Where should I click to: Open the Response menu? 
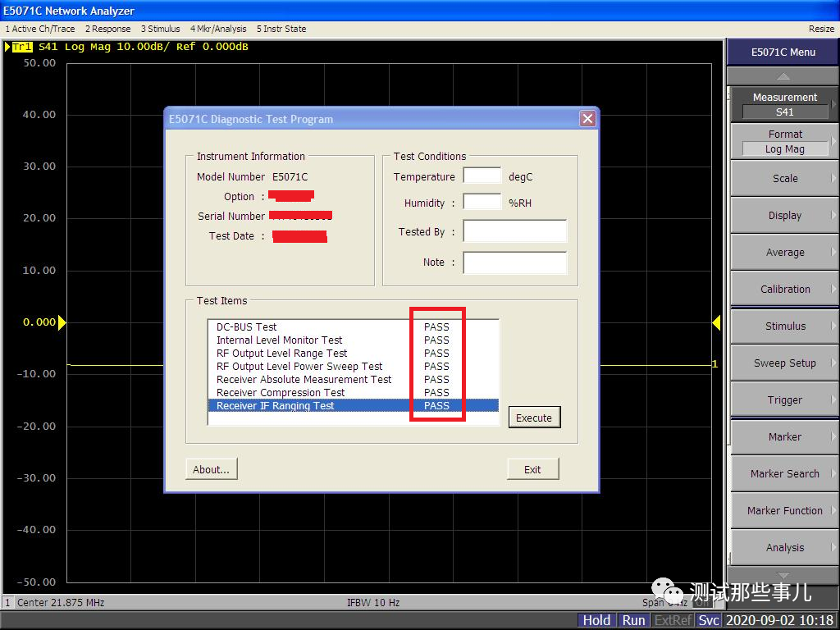click(107, 29)
